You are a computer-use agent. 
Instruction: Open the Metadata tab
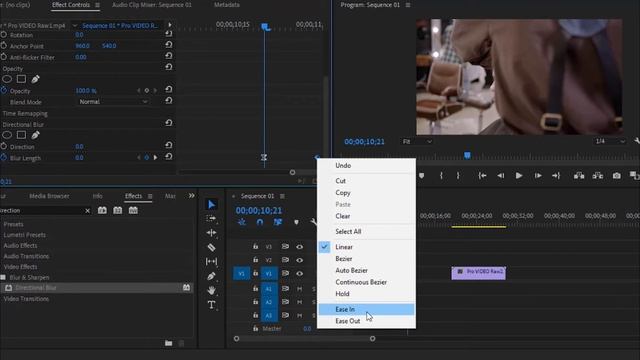227,5
